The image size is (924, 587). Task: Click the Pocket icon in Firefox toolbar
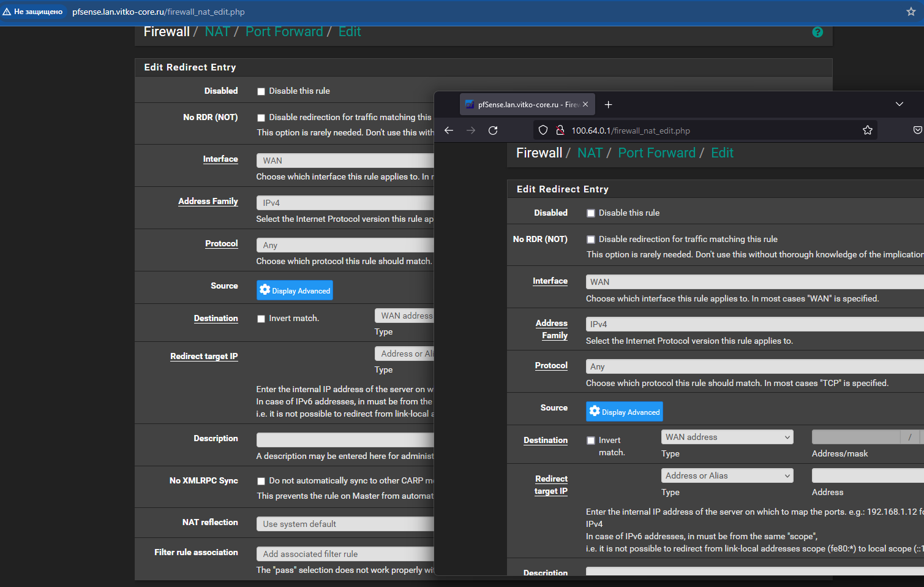917,131
